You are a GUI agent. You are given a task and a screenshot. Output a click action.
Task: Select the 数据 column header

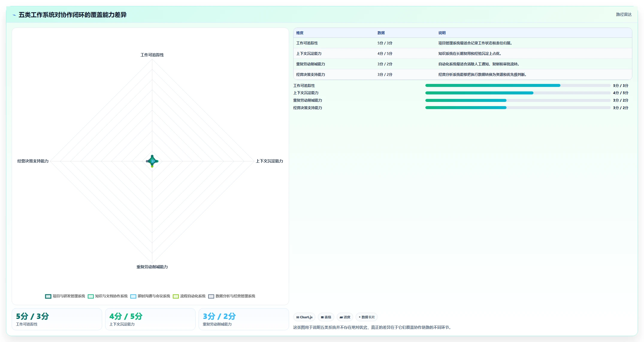(x=381, y=33)
